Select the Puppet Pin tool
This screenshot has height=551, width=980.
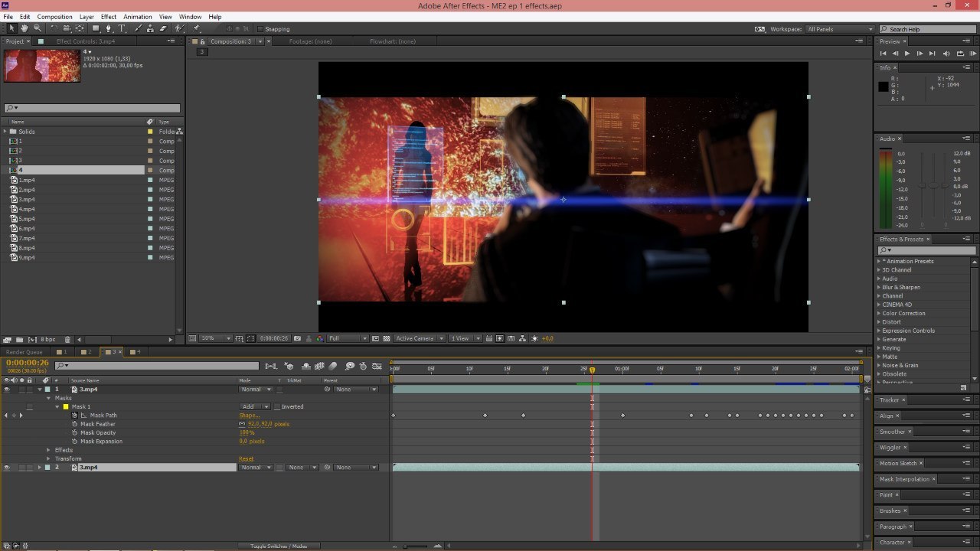pos(197,28)
